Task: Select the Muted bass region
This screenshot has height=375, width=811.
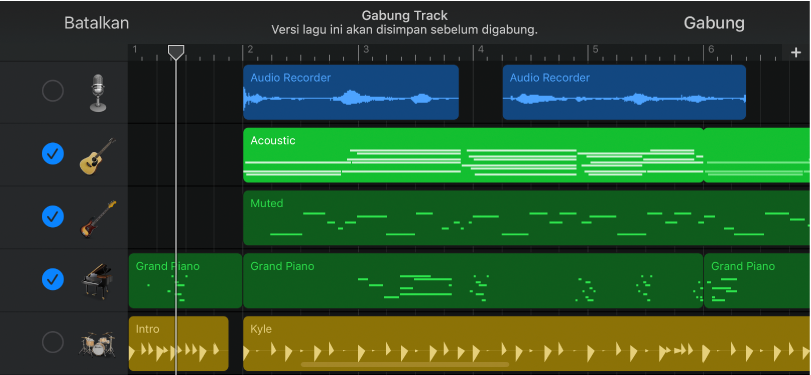Action: (527, 218)
